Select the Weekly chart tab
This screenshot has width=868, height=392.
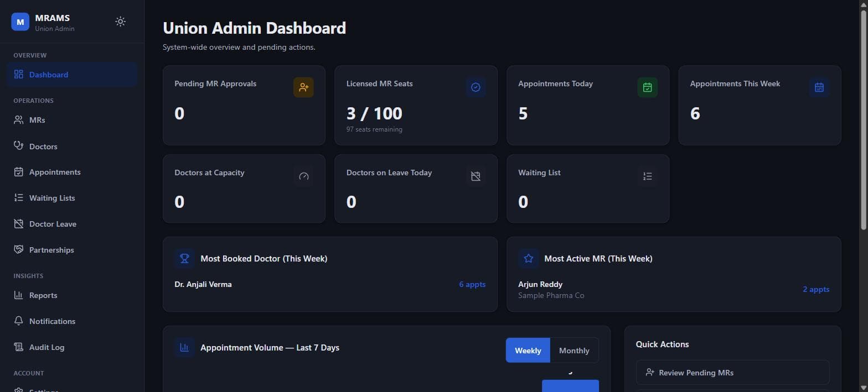tap(528, 351)
